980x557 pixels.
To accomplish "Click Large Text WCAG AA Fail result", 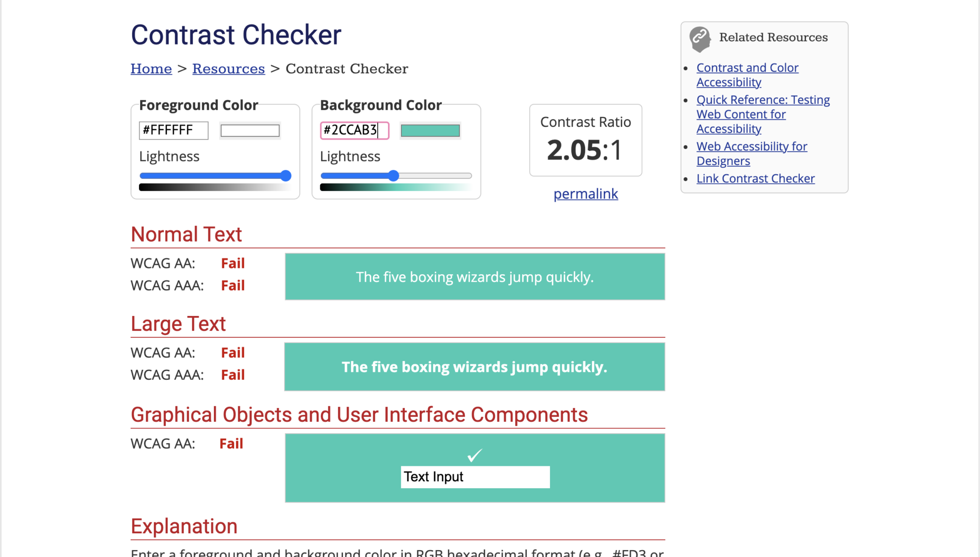I will 233,353.
